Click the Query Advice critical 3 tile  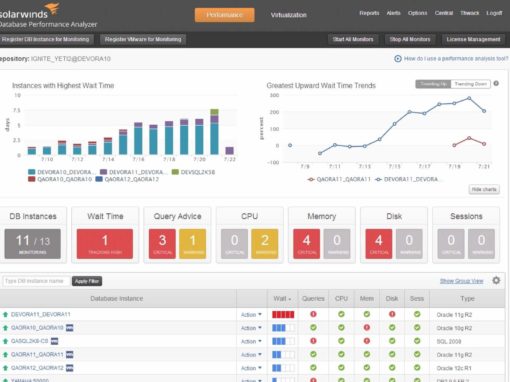162,244
